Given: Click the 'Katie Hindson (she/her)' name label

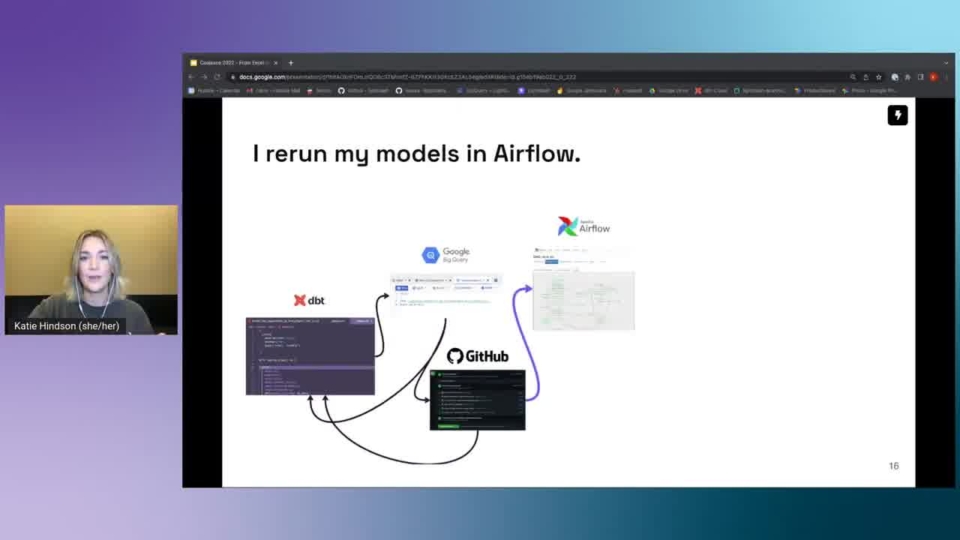Looking at the screenshot, I should pos(67,326).
